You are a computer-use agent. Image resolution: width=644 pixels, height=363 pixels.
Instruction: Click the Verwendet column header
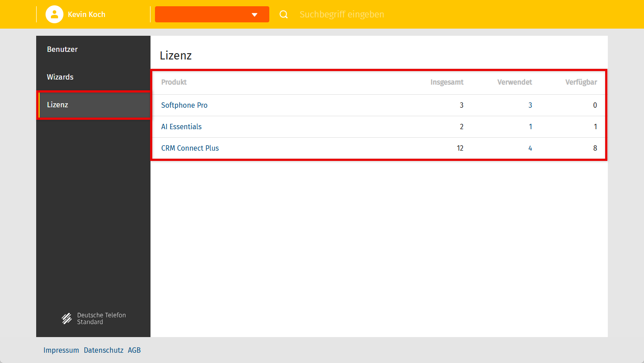pyautogui.click(x=514, y=82)
